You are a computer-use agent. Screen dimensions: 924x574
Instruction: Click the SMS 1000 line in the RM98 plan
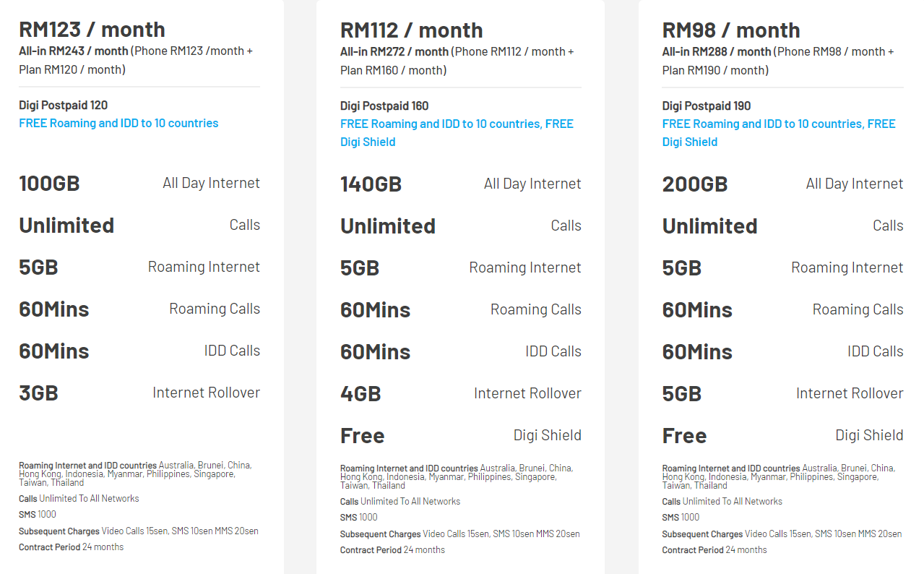pos(681,517)
